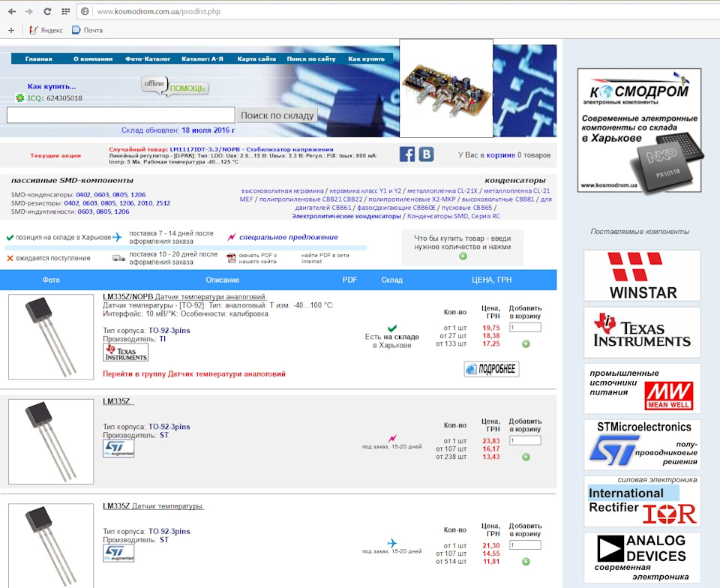The height and width of the screenshot is (588, 720).
Task: Select SMD-конденсаторы 0402 link
Action: [x=83, y=194]
